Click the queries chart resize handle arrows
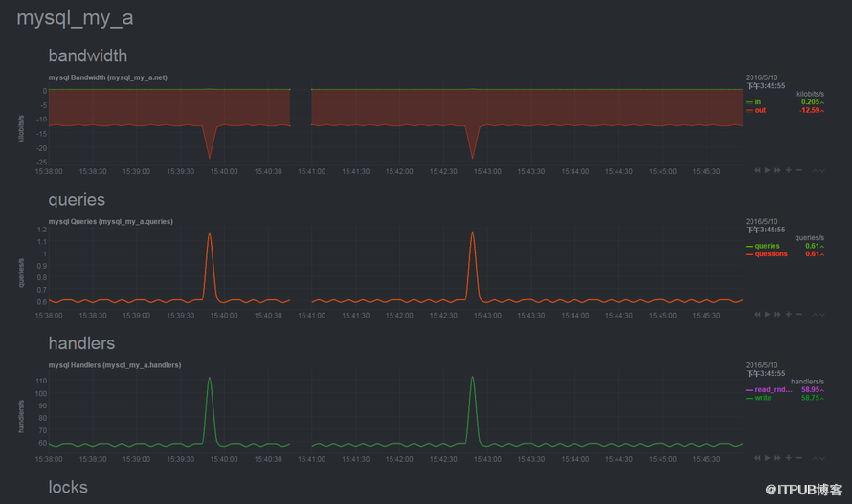 tap(818, 315)
